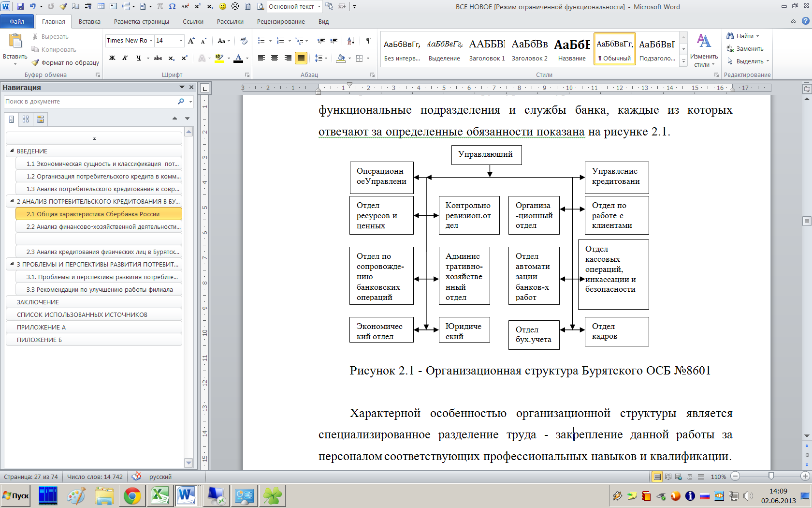Collapse the ВВЕДЕНИЕ heading in navigation
Screen dimensions: 812x508
click(12, 151)
